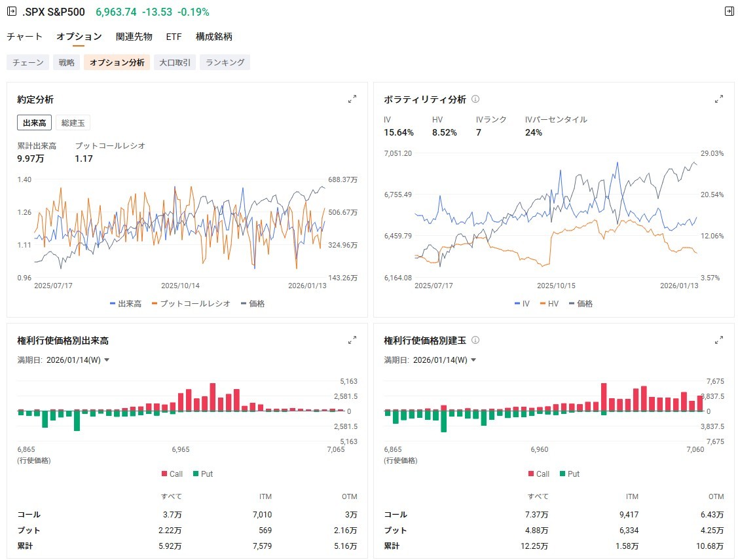Open the info tooltip beside 権利行使価格別建玉

pyautogui.click(x=475, y=340)
